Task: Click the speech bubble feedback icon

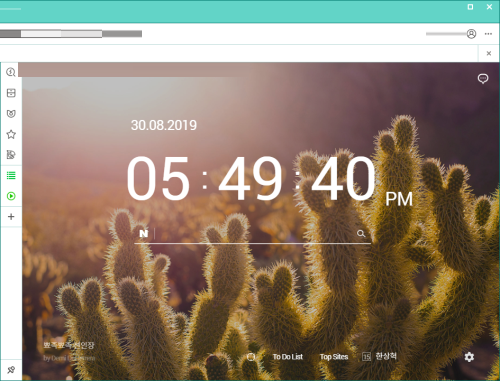Action: click(x=483, y=79)
